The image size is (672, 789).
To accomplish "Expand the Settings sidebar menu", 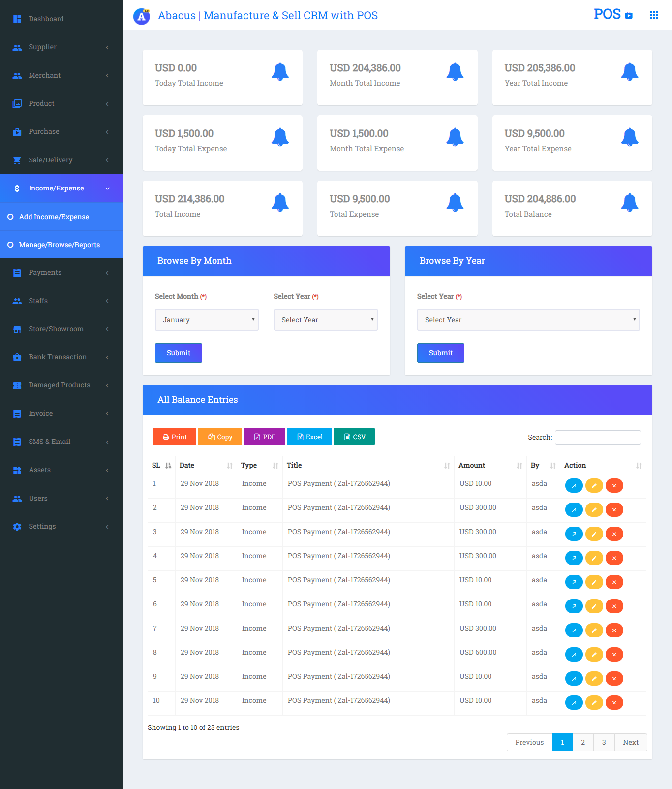I will click(x=61, y=527).
